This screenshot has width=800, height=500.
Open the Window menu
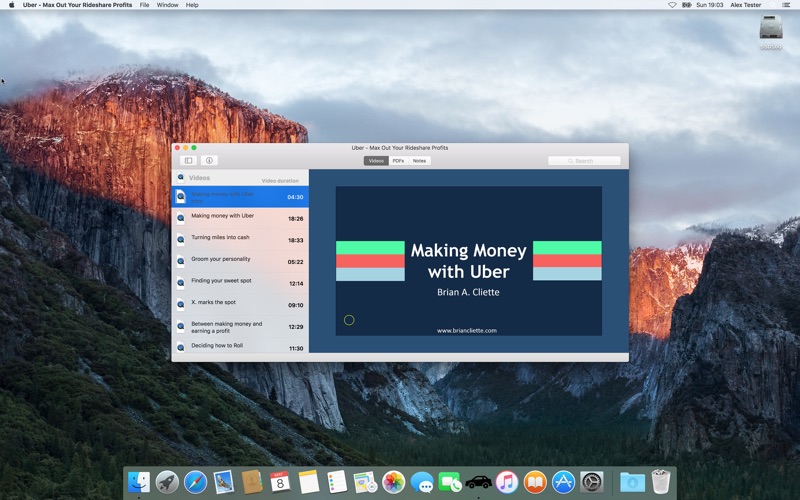click(x=167, y=5)
